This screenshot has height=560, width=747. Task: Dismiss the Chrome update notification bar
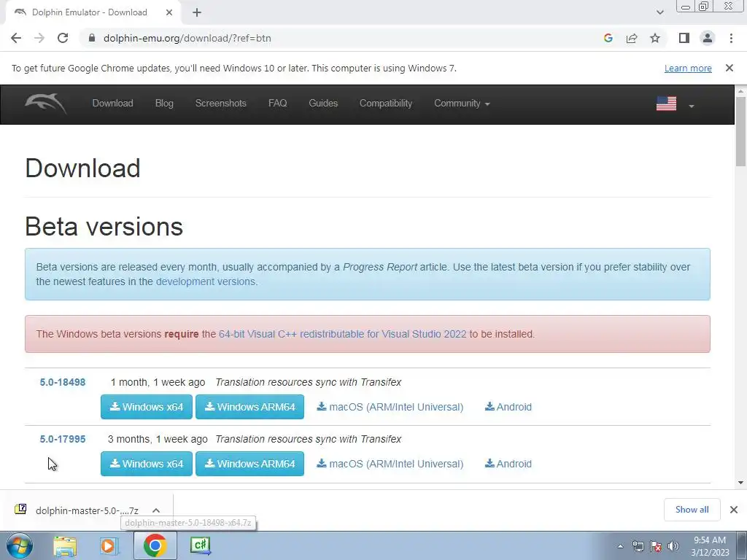click(x=729, y=68)
